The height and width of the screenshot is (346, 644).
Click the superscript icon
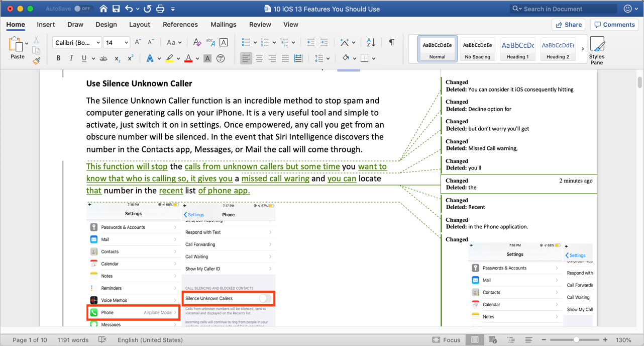[x=130, y=59]
